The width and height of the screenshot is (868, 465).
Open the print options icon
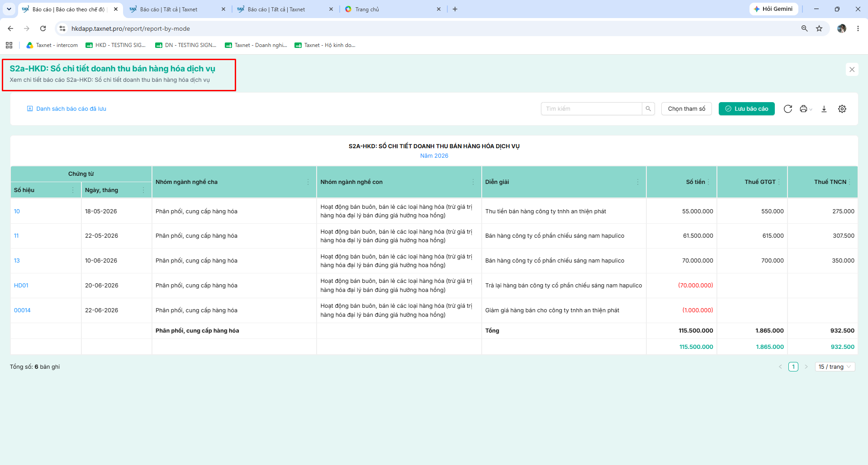pos(806,109)
